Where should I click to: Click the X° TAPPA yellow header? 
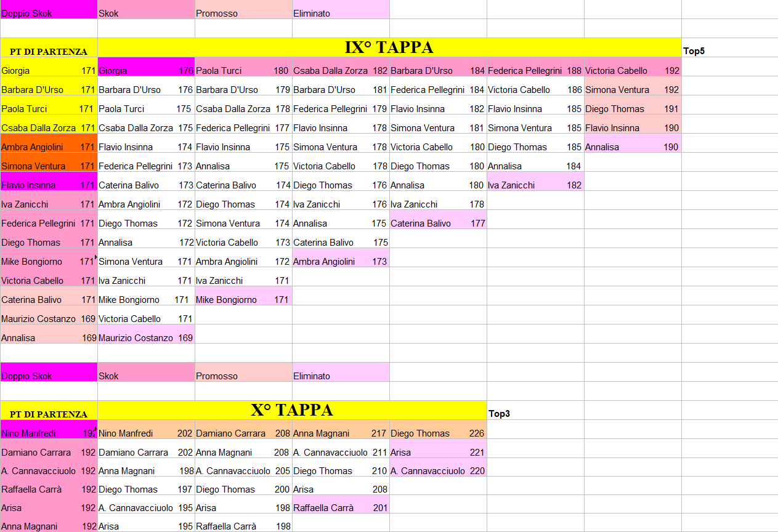[291, 411]
